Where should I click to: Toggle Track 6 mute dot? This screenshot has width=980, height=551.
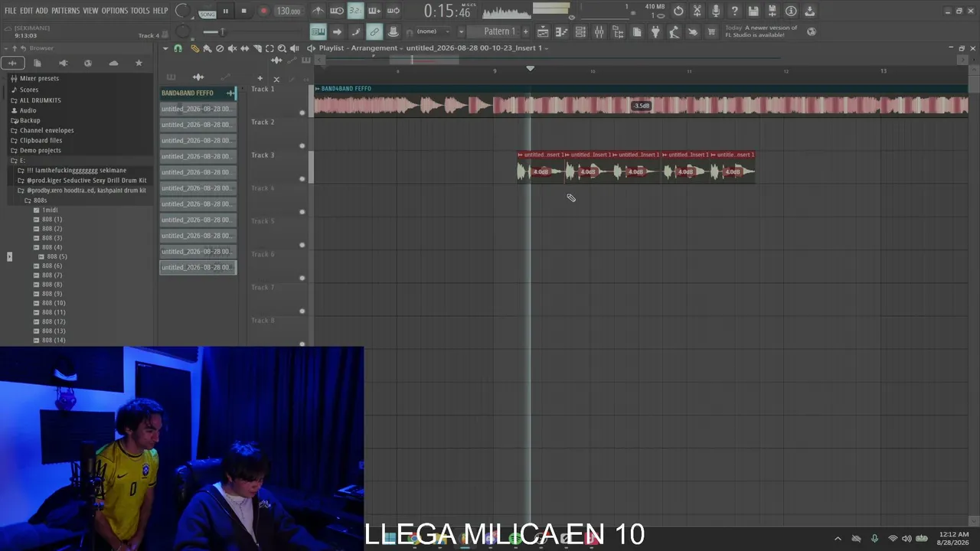point(302,278)
